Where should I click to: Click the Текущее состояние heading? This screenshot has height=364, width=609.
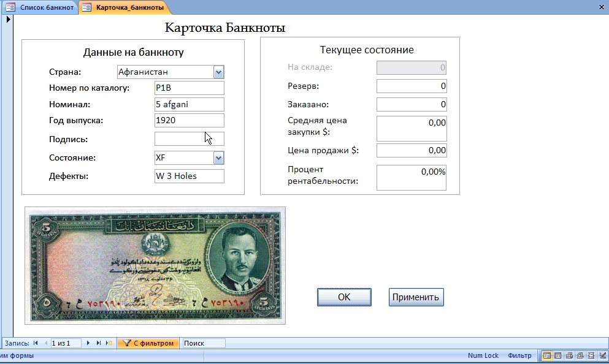click(367, 50)
